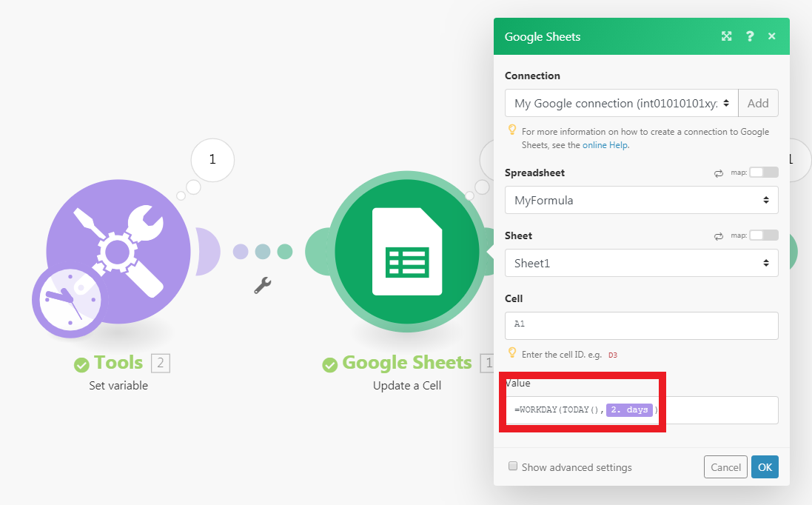812x505 pixels.
Task: Close the Google Sheets dialog
Action: coord(771,36)
